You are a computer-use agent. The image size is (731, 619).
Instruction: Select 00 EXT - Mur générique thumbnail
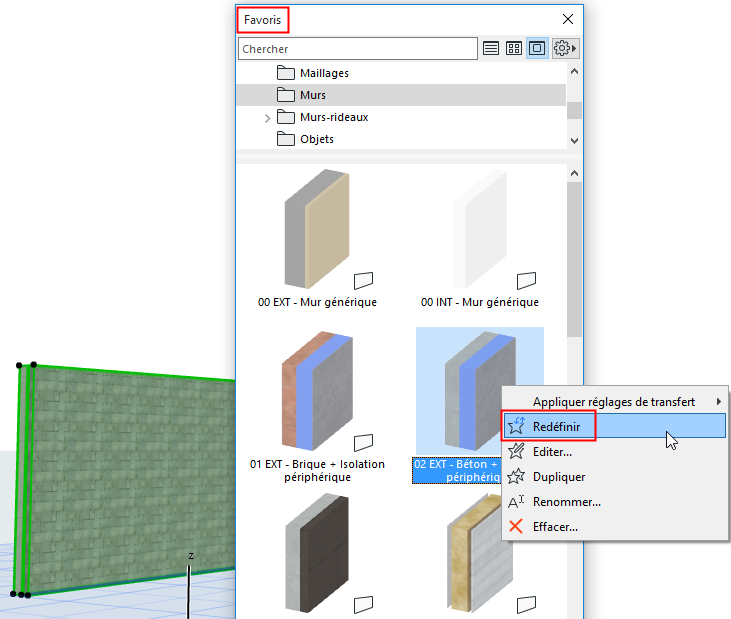317,229
